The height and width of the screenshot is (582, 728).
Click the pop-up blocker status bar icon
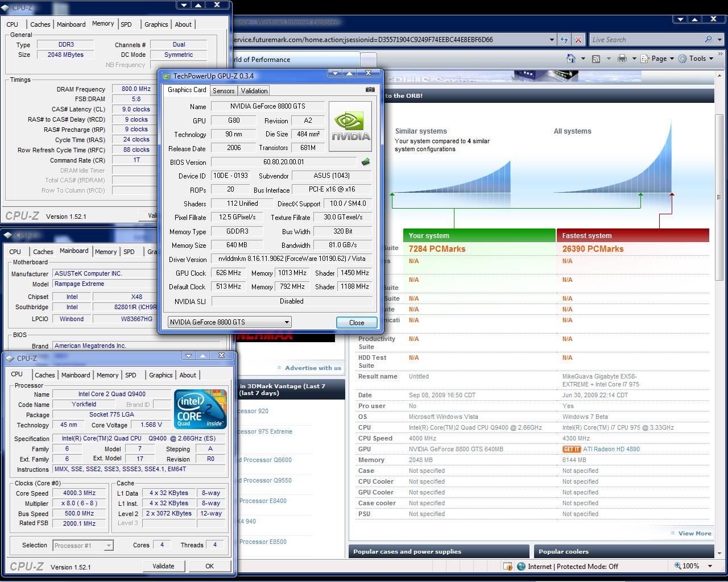pyautogui.click(x=507, y=566)
